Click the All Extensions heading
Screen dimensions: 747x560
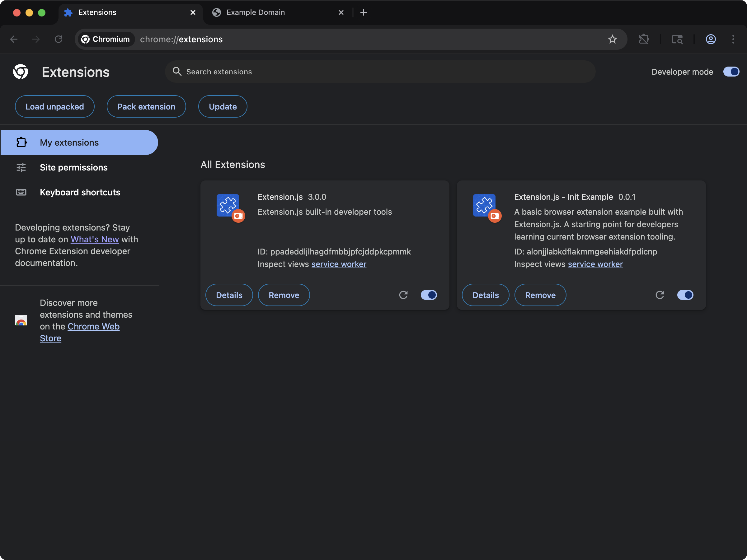tap(233, 164)
